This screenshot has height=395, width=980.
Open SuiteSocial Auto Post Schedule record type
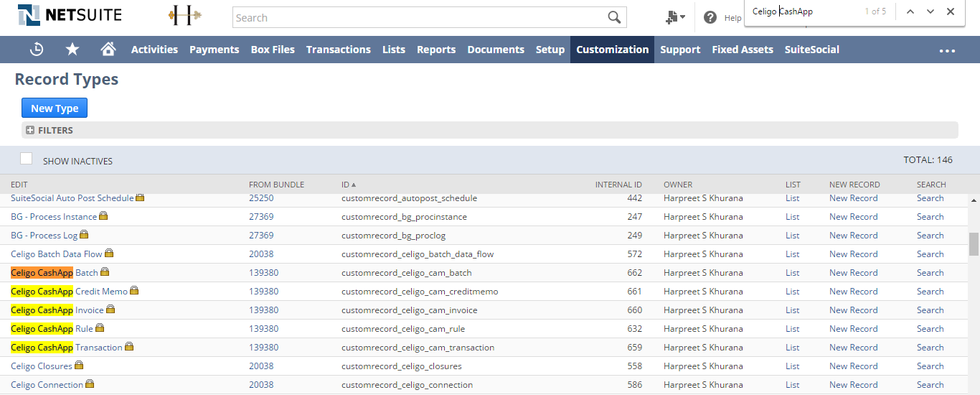click(72, 198)
